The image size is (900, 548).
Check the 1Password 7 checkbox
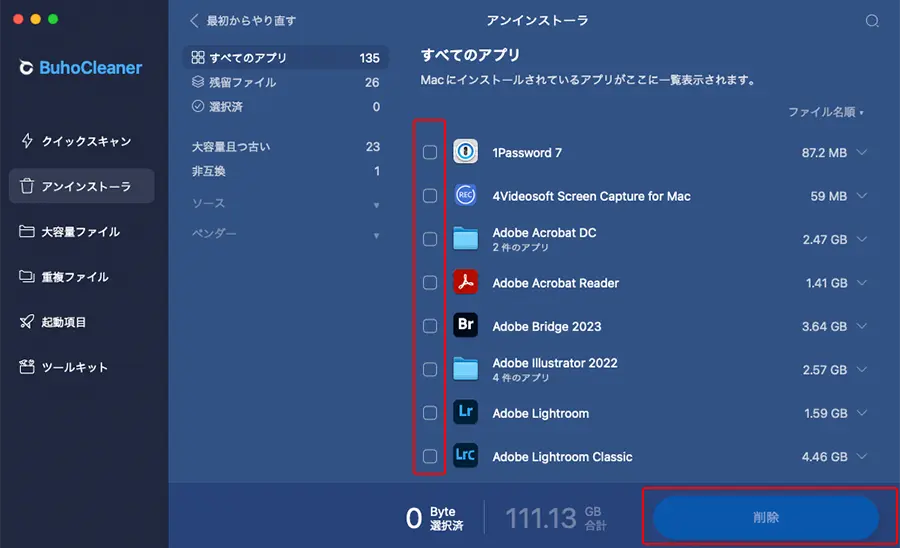click(x=430, y=152)
